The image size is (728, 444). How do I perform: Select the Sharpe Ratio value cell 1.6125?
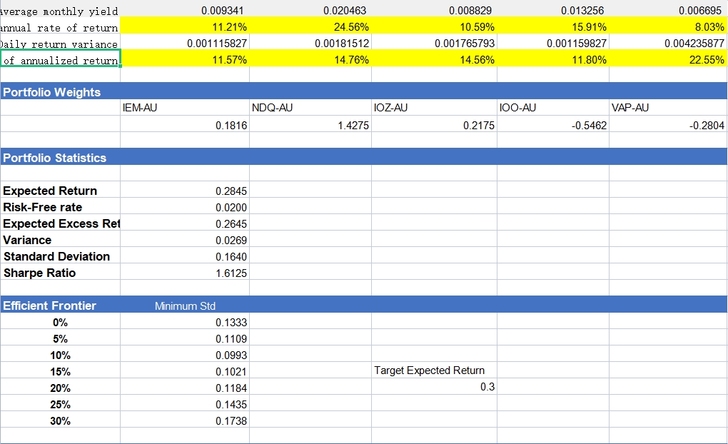pos(185,273)
